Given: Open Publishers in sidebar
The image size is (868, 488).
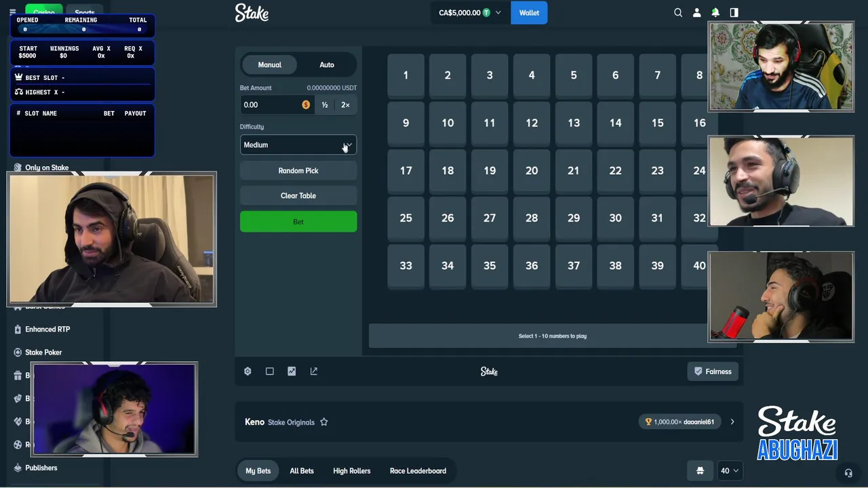Looking at the screenshot, I should coord(42,468).
